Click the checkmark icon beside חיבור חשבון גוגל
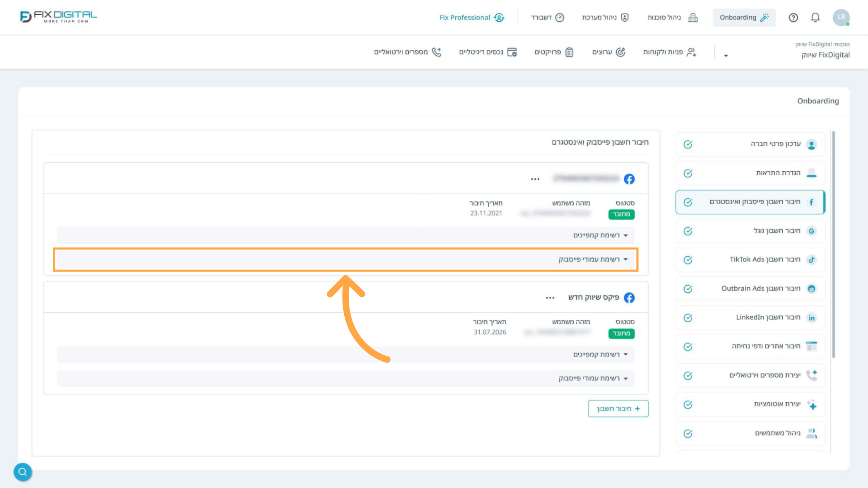The width and height of the screenshot is (868, 488). tap(688, 231)
